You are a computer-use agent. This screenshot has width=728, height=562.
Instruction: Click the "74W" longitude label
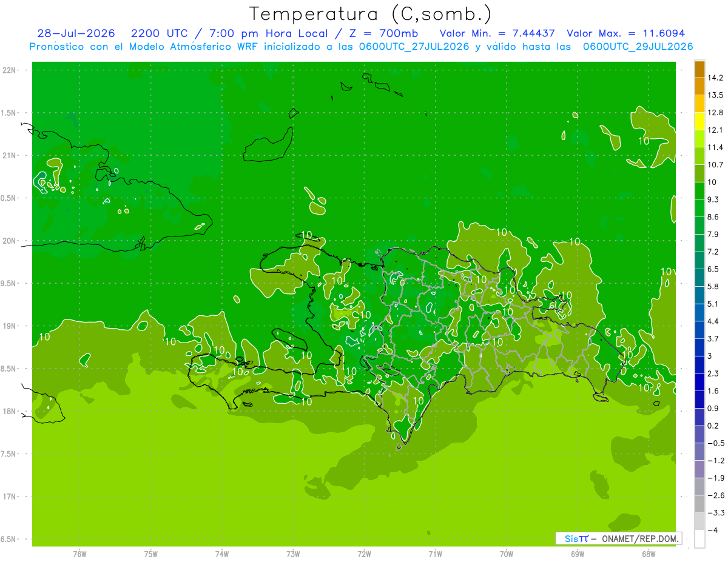[222, 554]
